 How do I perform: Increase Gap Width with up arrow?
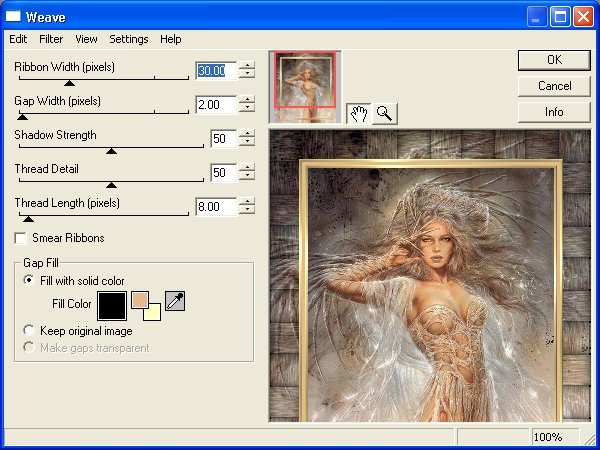pos(247,99)
